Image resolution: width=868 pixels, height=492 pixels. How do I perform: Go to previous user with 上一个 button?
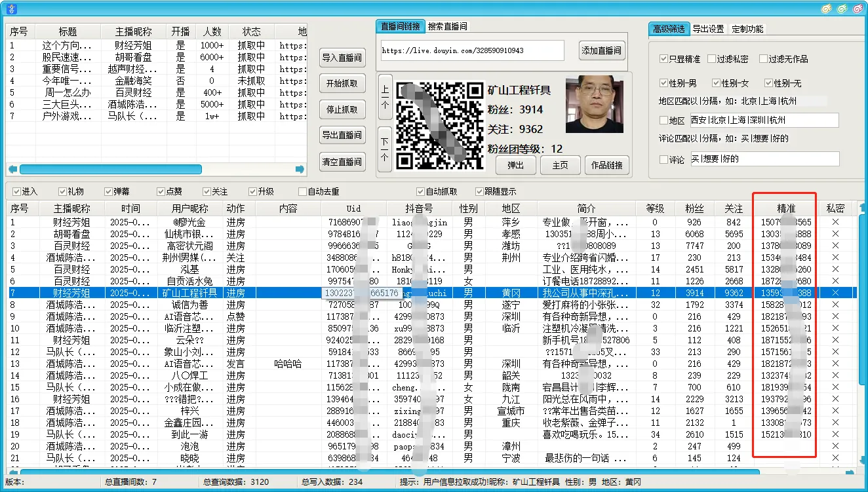coord(385,98)
